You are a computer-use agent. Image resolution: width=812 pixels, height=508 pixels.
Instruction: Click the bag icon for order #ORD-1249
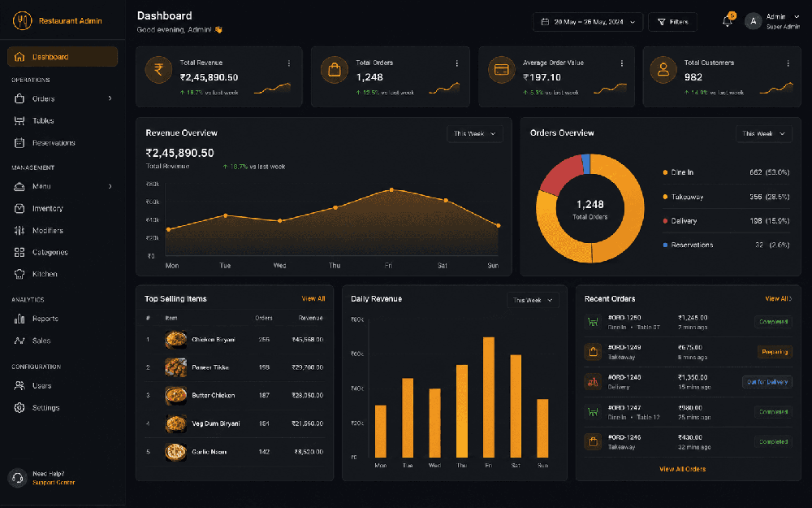(x=593, y=352)
